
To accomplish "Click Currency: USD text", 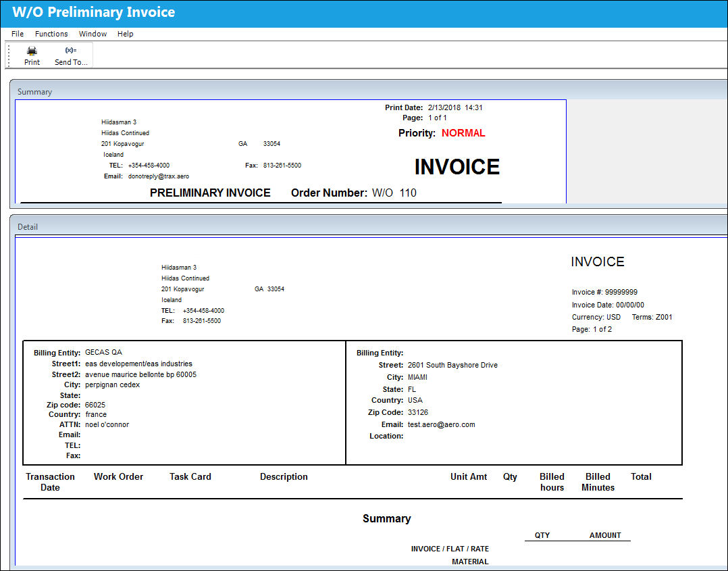I will (x=596, y=317).
